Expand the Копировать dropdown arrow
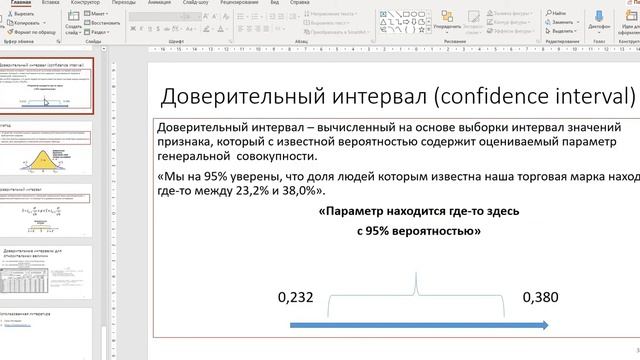Screen dimensions: 640x360 pos(44,23)
